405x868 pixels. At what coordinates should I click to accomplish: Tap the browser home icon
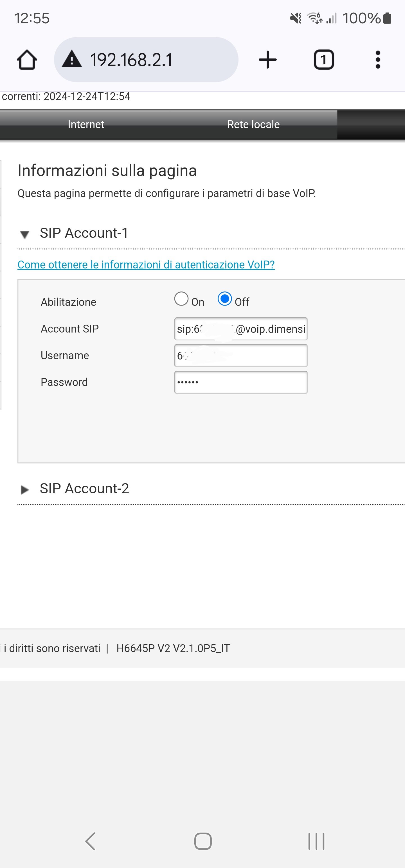(27, 60)
